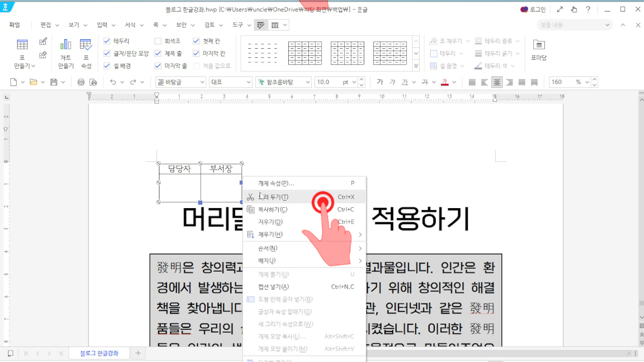Viewport: 644px width, 362px height.
Task: Click the redo arrow icon
Action: click(x=133, y=82)
